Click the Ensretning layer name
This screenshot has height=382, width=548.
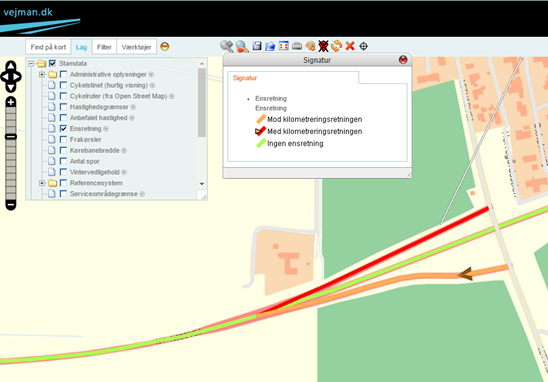click(x=86, y=129)
